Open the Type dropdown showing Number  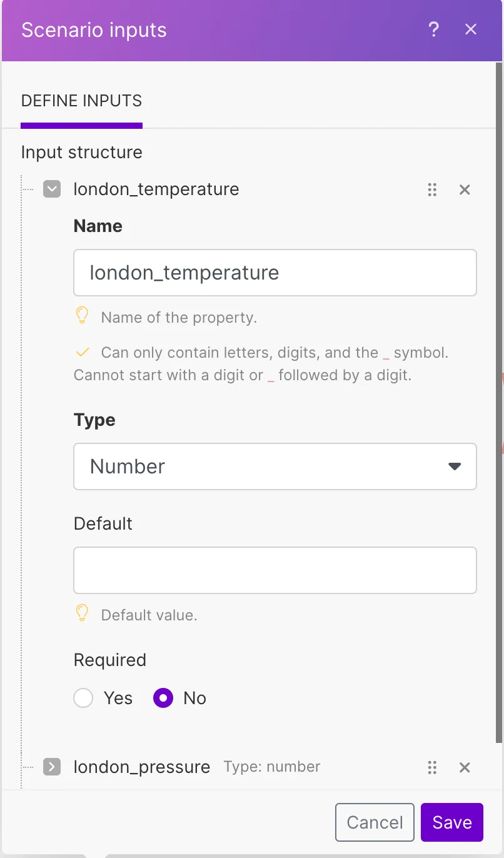275,467
